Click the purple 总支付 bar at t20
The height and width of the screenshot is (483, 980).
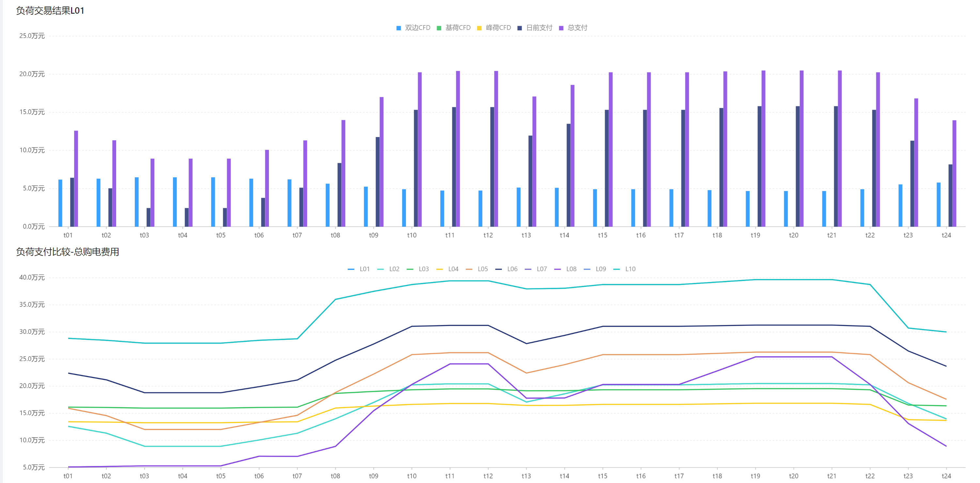click(x=801, y=148)
